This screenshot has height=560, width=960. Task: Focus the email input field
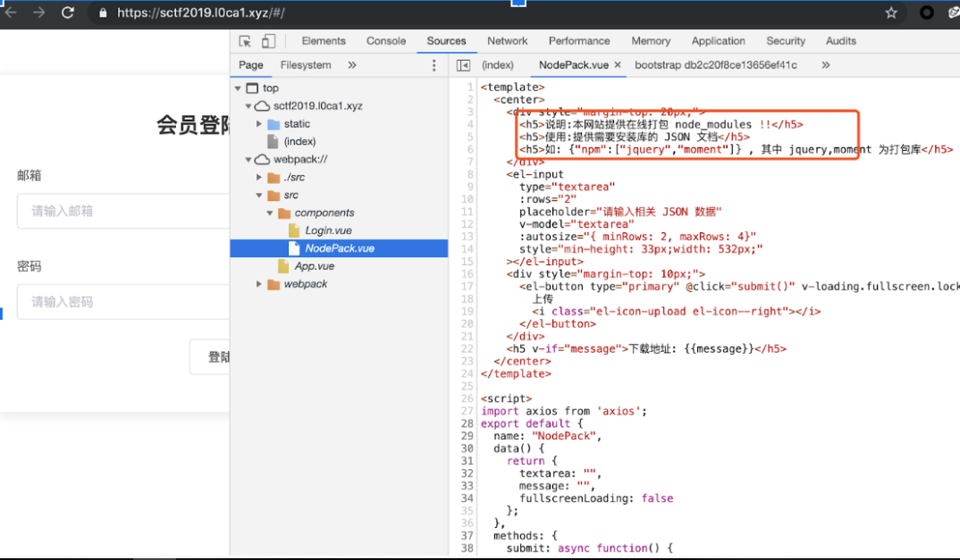coord(123,211)
